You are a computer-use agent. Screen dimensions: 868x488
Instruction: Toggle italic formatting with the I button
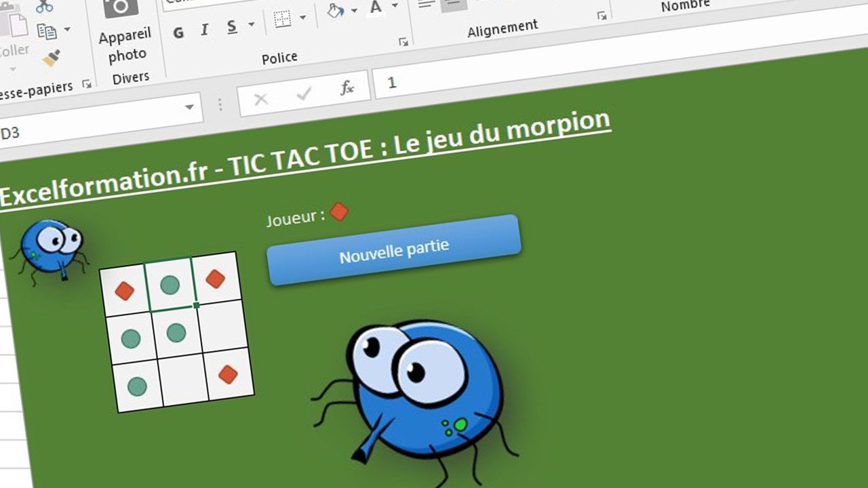coord(204,30)
